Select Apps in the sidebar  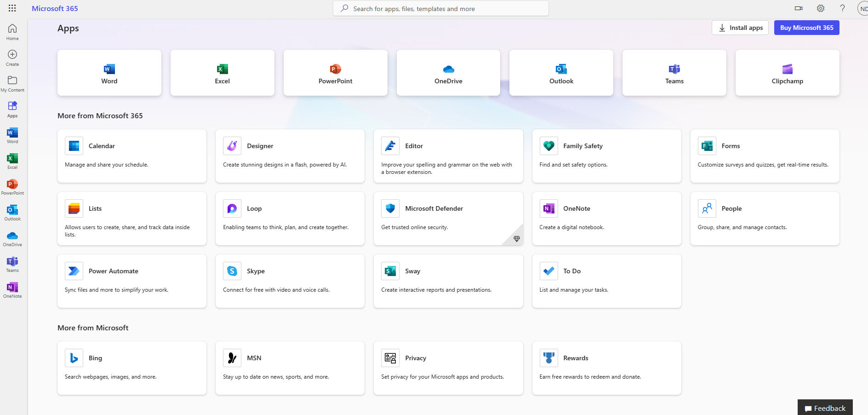tap(12, 110)
